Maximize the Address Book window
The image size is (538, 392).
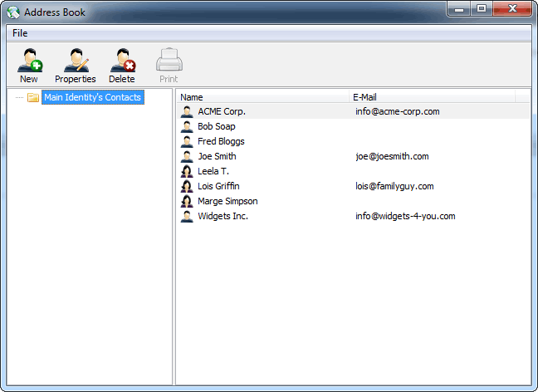(482, 9)
